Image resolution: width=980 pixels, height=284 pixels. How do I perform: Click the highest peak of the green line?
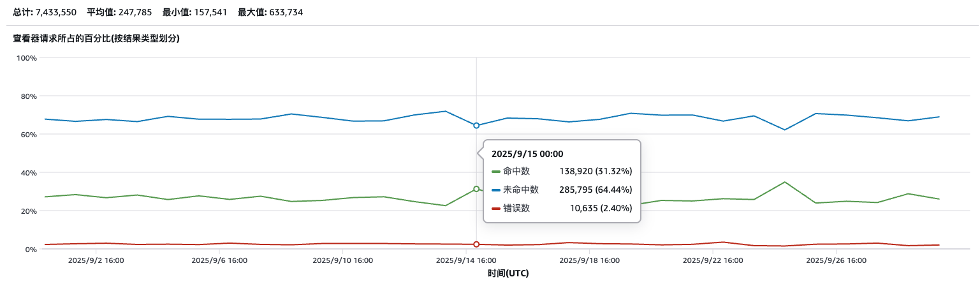pyautogui.click(x=784, y=182)
